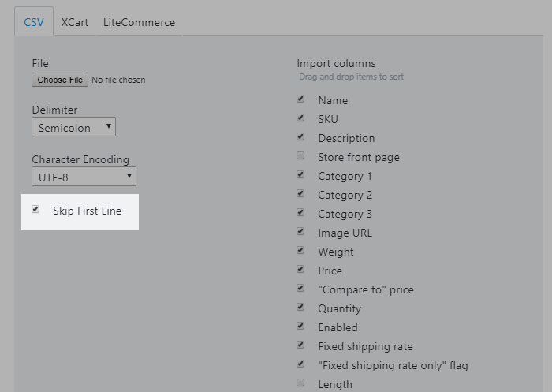
Task: Enable the Store front page column
Action: tap(300, 156)
